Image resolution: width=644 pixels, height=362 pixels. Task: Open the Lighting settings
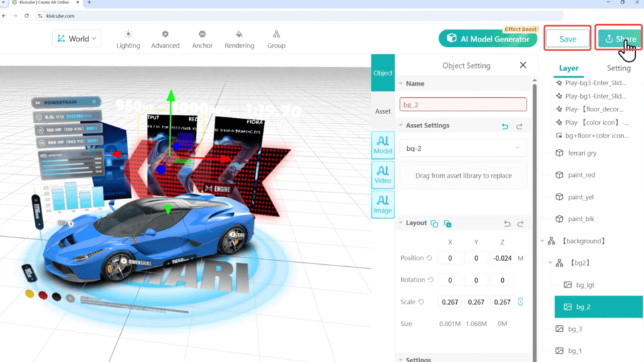click(128, 40)
